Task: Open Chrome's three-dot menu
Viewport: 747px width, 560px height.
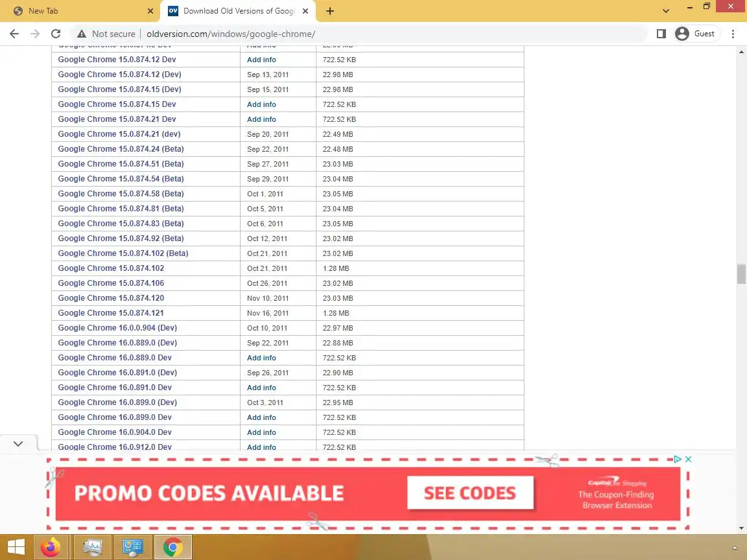Action: point(733,34)
